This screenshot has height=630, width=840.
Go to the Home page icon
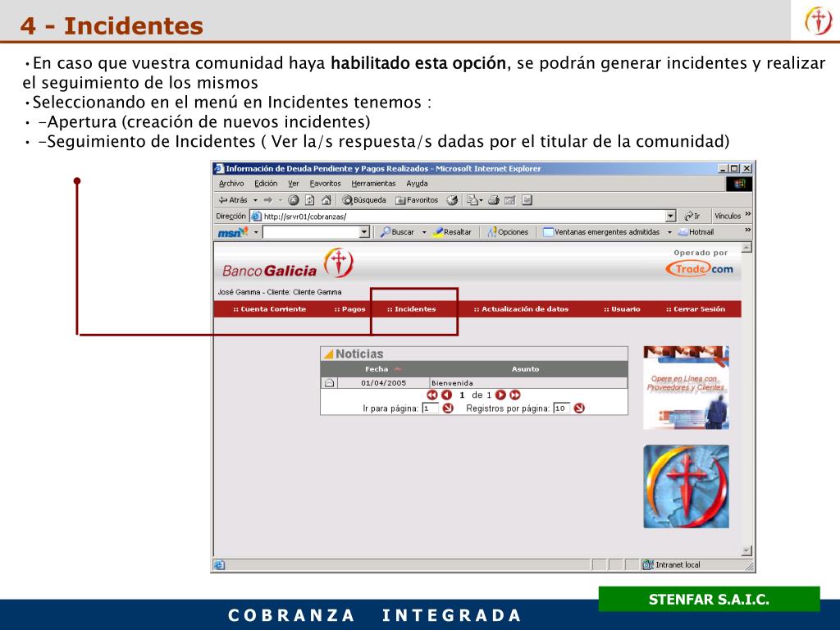tap(326, 200)
